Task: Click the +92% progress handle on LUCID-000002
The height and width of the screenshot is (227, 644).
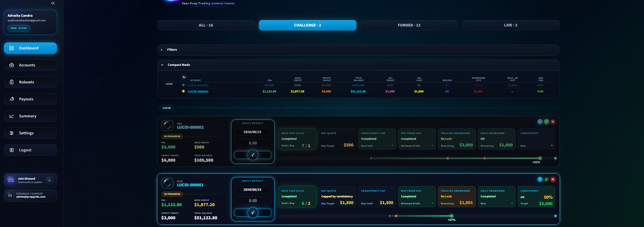Action: click(x=540, y=158)
